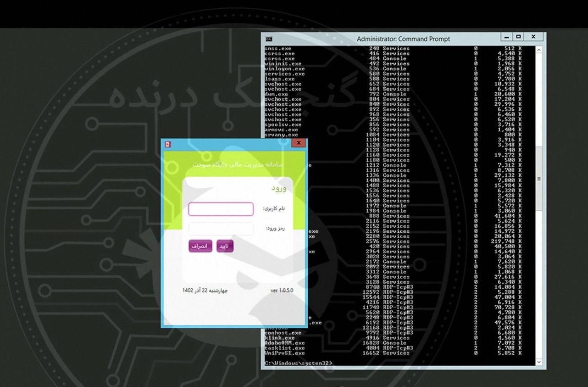Screen dimensions: 588x387
Task: Click the Administrator: Command Prompt title bar
Action: (403, 39)
